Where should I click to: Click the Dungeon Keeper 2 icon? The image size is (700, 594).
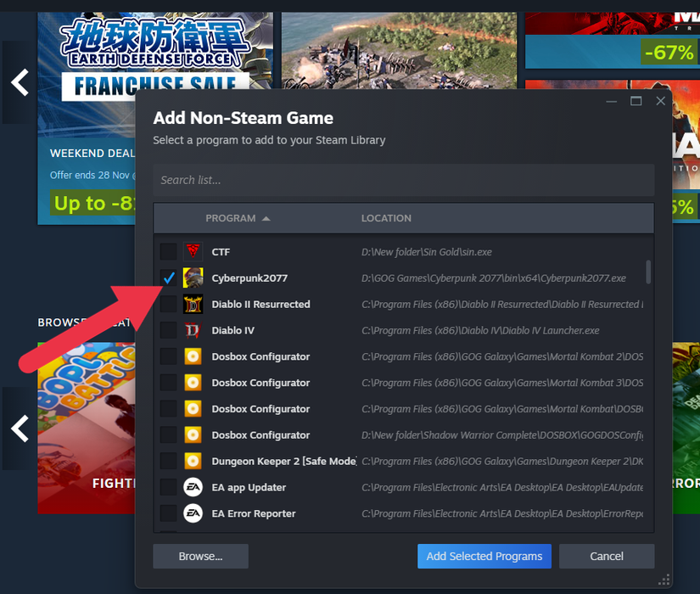190,461
